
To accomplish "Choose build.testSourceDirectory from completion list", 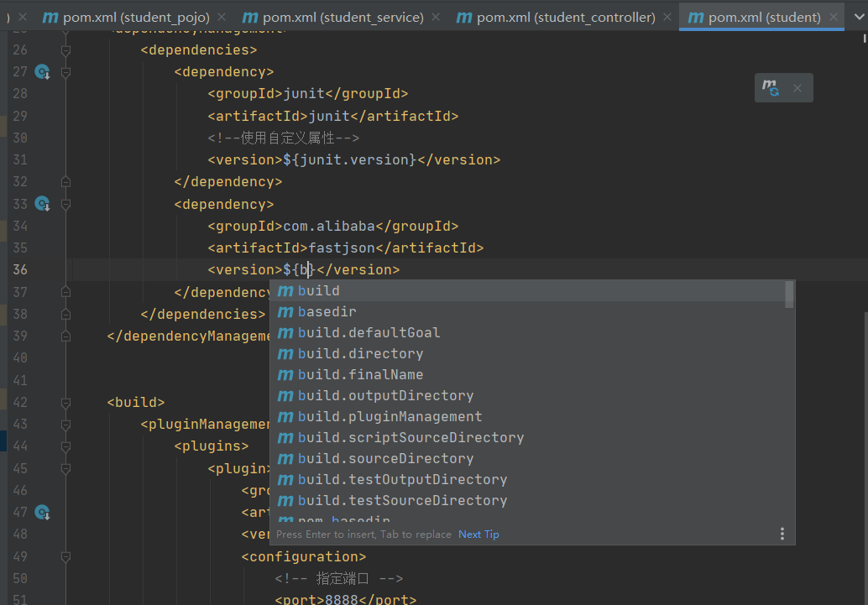I will (x=527, y=501).
